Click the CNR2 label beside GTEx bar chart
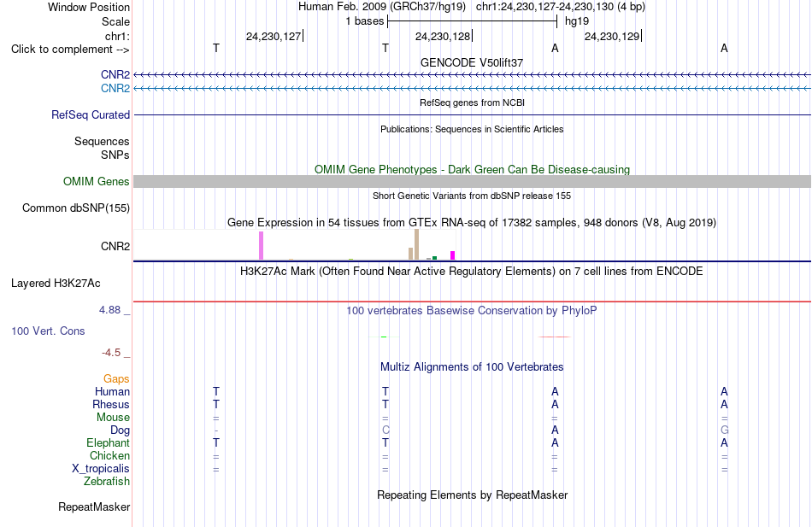 coord(115,246)
